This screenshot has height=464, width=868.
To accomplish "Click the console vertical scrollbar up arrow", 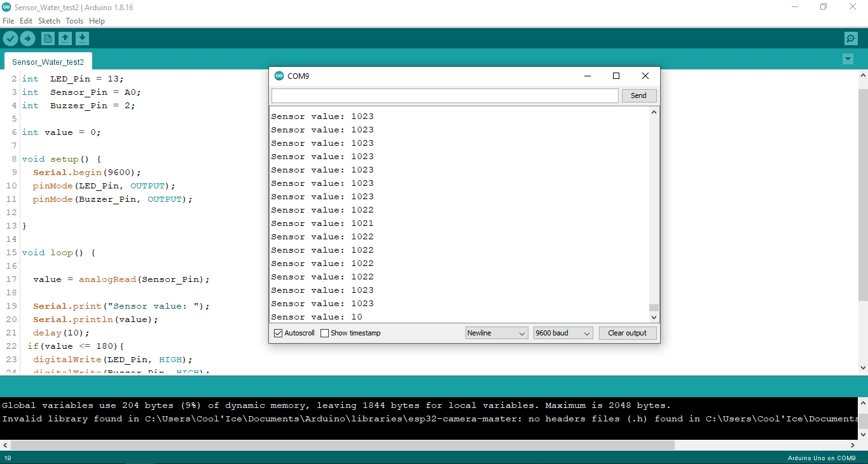I will click(x=863, y=403).
